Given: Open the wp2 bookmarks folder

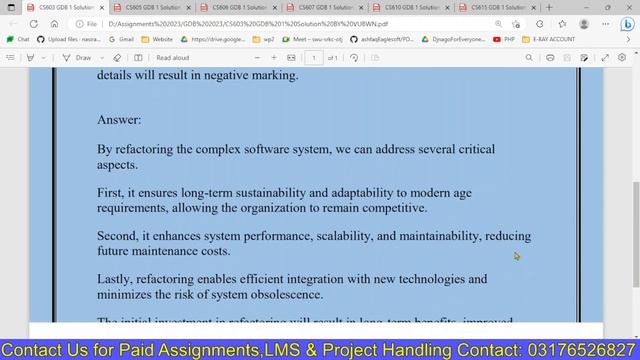Looking at the screenshot, I should click(x=264, y=40).
